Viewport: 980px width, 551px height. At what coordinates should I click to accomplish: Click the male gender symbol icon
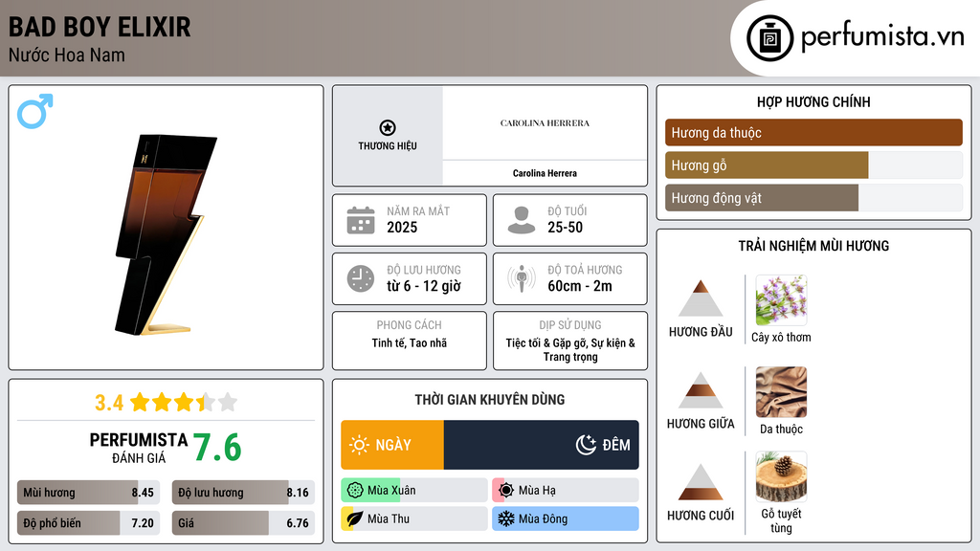tap(34, 111)
